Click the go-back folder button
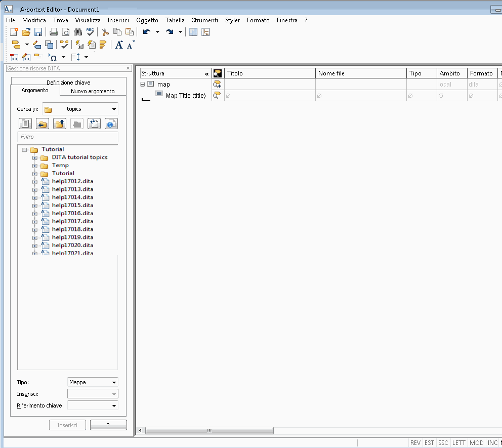Viewport: 502px width, 448px height. (43, 124)
